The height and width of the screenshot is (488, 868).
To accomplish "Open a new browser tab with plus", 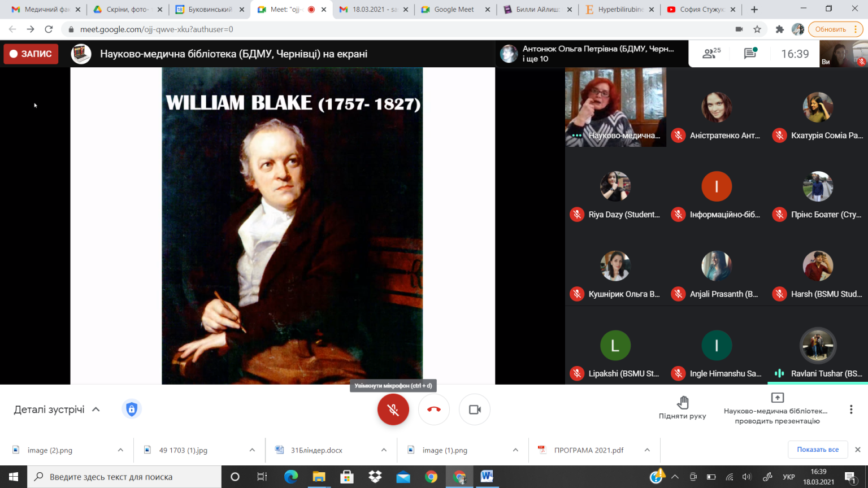I will (x=754, y=10).
